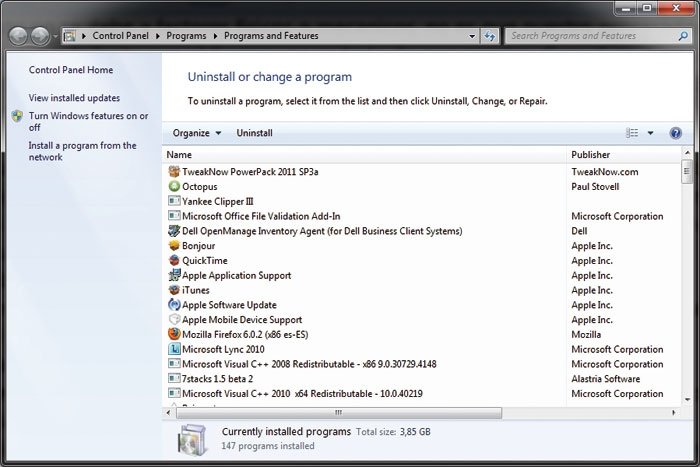Click publisher Alastria Software

point(605,379)
